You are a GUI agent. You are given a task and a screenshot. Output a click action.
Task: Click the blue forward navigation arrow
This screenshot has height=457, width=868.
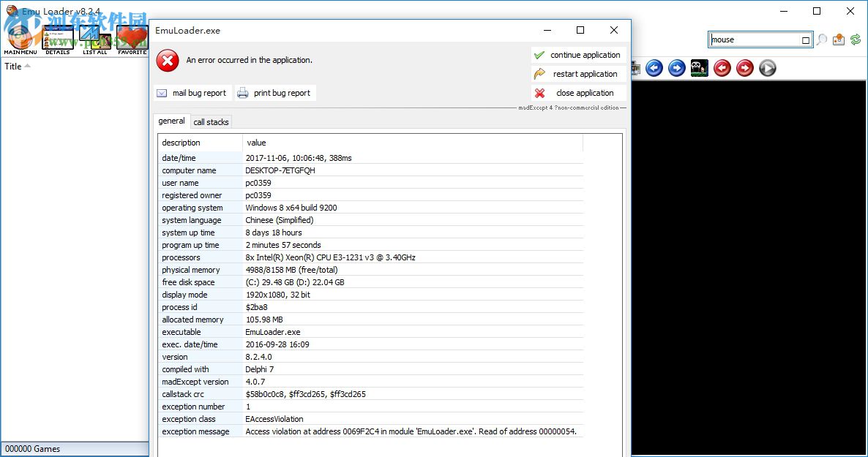pyautogui.click(x=676, y=67)
